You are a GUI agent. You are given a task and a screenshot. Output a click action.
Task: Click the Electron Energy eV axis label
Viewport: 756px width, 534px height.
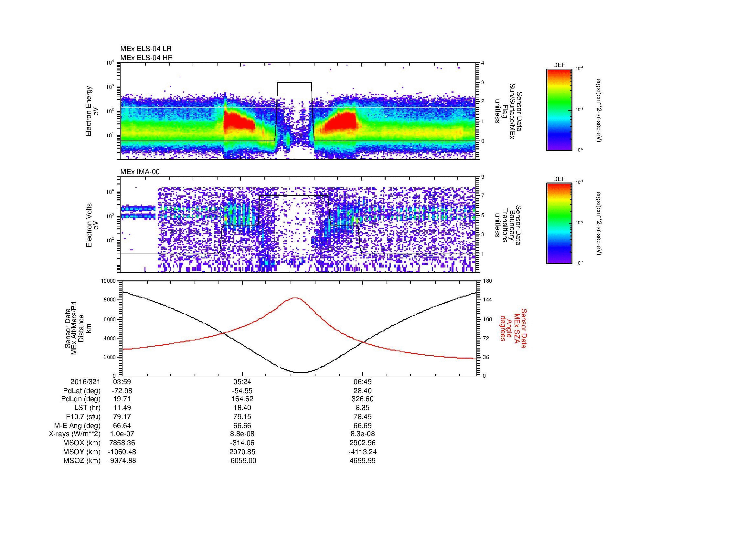point(92,111)
